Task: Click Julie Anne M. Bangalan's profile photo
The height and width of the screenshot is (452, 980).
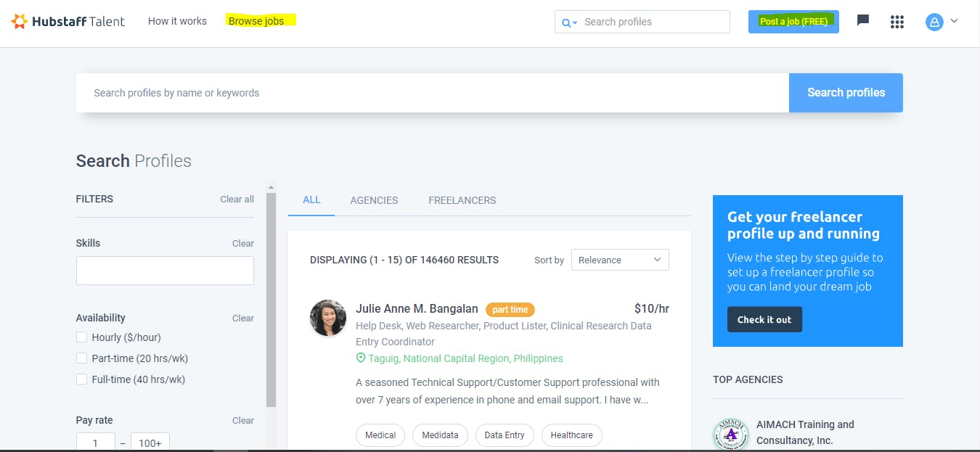Action: 328,318
